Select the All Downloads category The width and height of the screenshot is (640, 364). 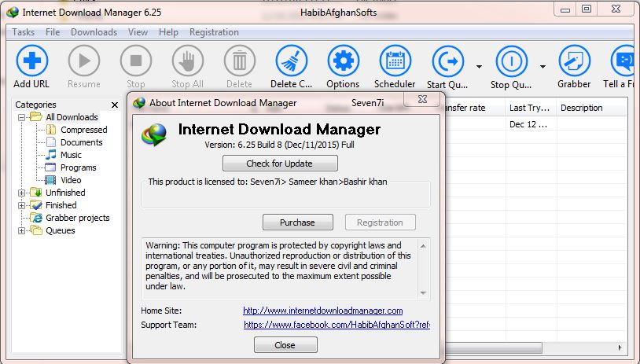[x=72, y=117]
